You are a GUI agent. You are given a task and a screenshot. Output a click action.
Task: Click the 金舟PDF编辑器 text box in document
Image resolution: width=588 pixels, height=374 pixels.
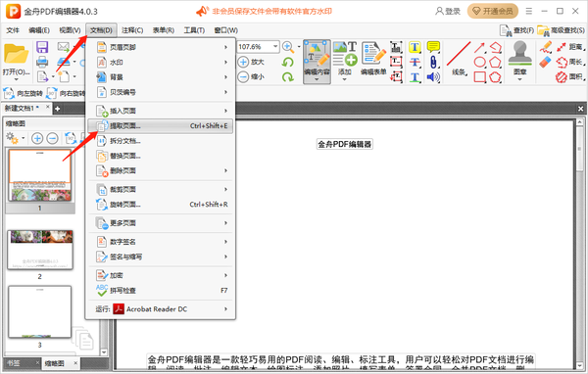[x=345, y=144]
